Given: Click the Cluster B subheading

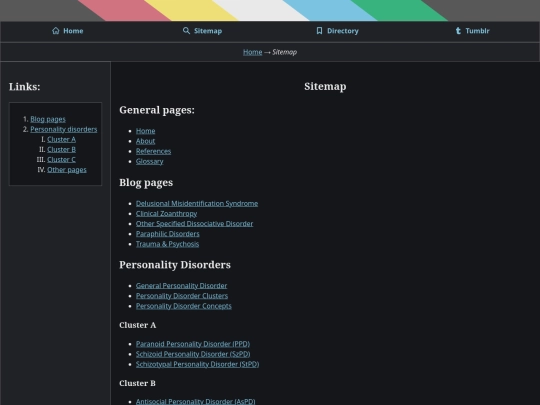Looking at the screenshot, I should (137, 383).
